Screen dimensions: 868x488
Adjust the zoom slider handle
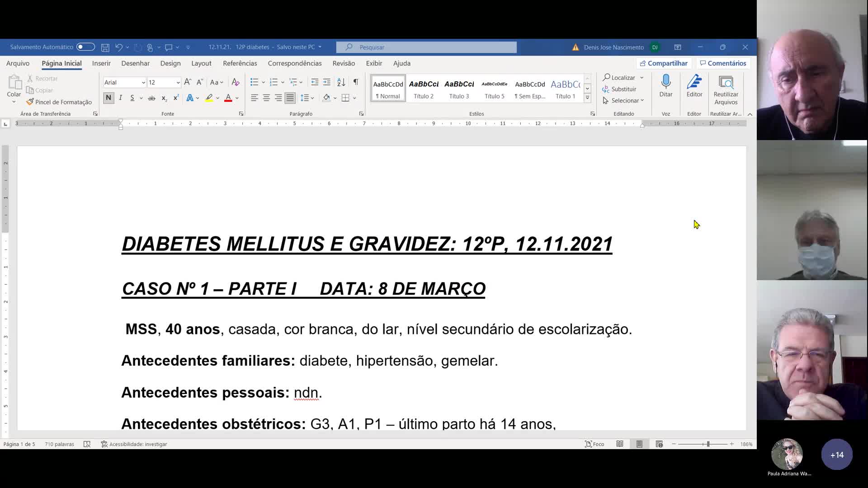coord(708,444)
